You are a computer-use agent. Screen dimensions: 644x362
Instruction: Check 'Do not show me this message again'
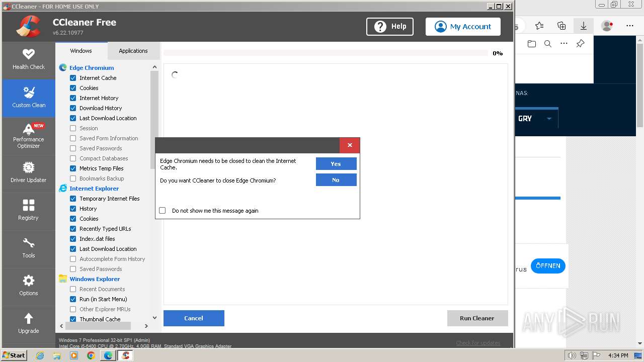(x=163, y=211)
